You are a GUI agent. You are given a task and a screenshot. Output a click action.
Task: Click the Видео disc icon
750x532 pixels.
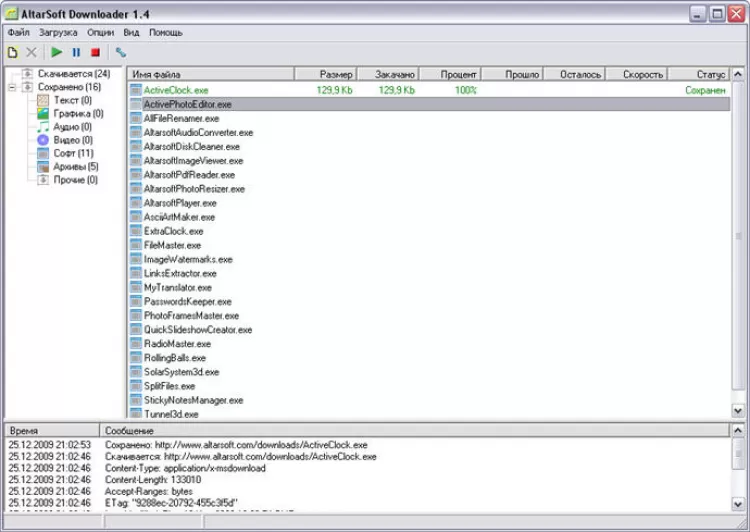pyautogui.click(x=43, y=140)
